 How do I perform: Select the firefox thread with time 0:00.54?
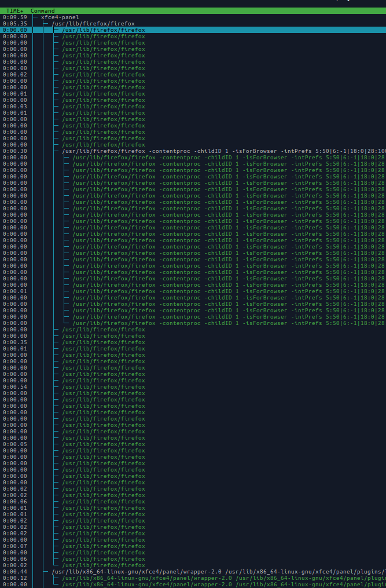193,387
